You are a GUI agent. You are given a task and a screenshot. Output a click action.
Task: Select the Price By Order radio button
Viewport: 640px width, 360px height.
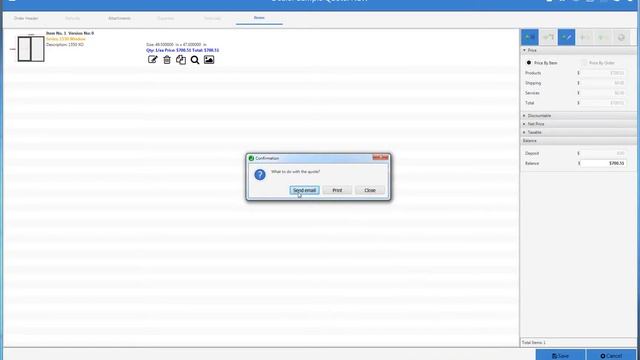(584, 63)
